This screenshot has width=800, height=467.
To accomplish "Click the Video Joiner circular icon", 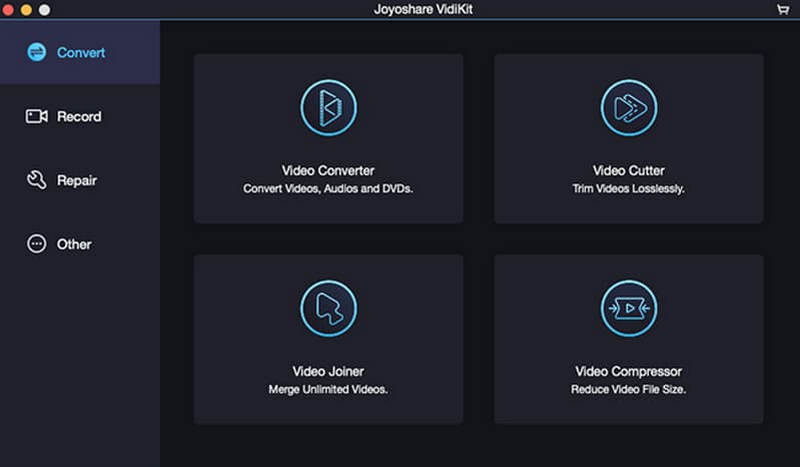I will pos(328,308).
